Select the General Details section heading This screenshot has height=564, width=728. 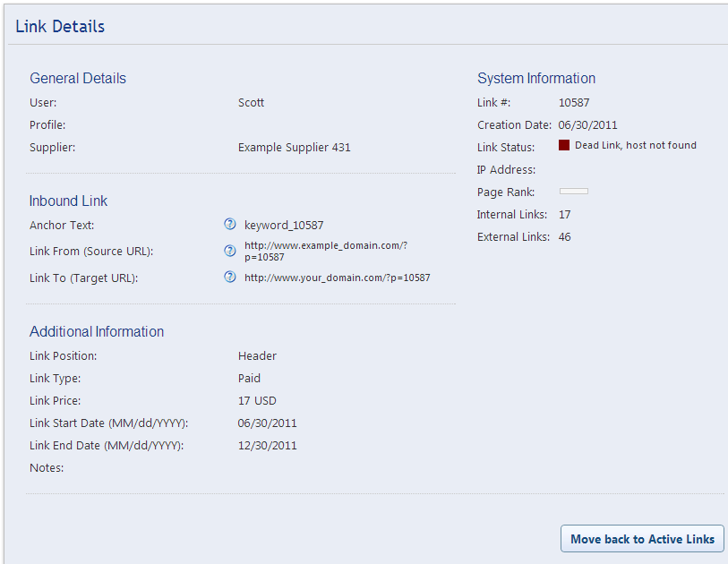(78, 79)
